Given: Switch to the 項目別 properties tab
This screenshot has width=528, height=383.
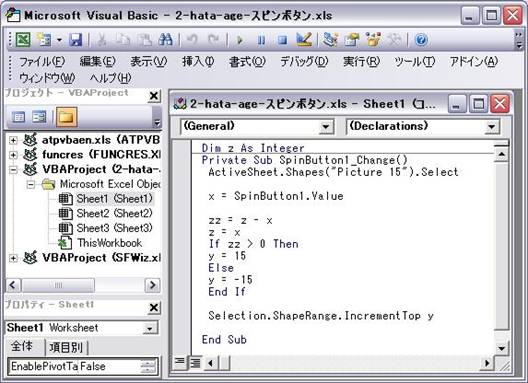Looking at the screenshot, I should [x=66, y=347].
